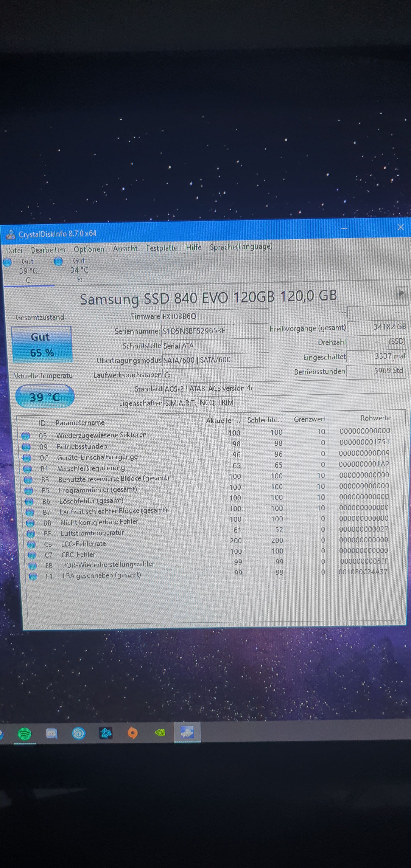
Task: Click status circle of POR-Wiederherstellungszähler row
Action: [33, 565]
